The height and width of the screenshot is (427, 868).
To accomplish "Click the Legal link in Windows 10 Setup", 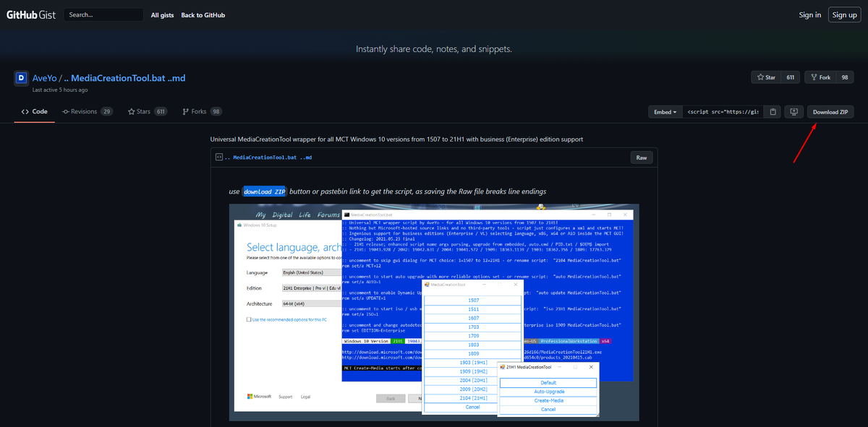I will pos(305,397).
